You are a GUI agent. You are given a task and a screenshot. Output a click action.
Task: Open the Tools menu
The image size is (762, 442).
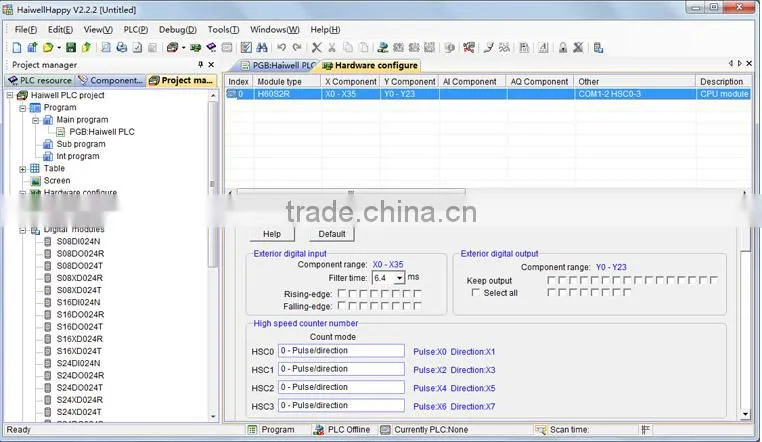(223, 30)
